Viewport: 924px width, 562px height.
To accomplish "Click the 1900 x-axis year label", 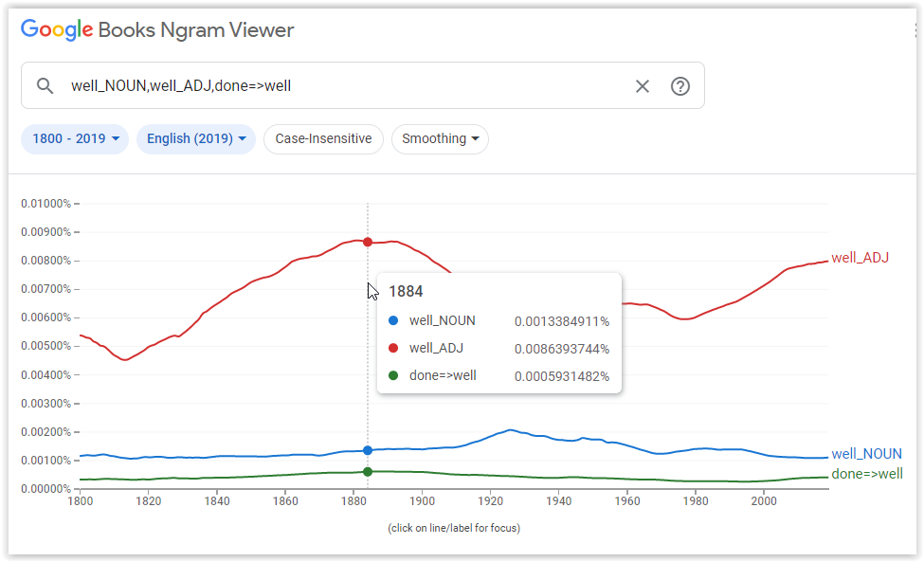I will point(422,501).
